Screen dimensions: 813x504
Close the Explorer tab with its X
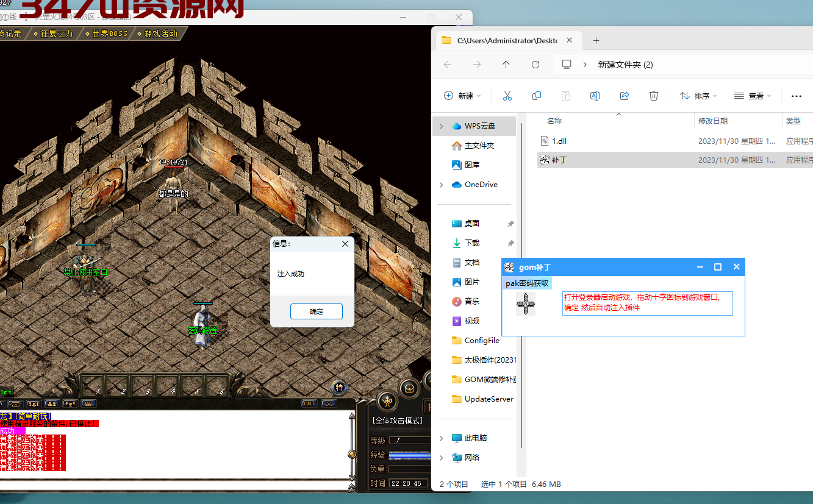click(570, 40)
